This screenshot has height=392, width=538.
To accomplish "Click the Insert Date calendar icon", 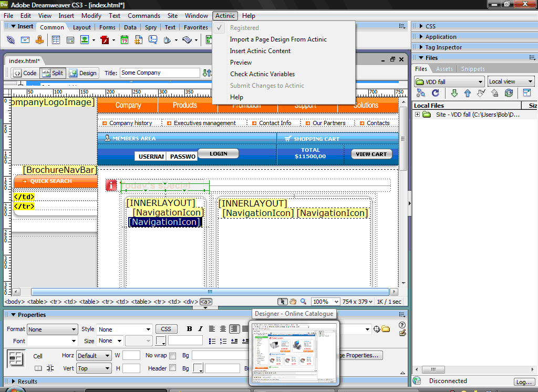I will 125,40.
